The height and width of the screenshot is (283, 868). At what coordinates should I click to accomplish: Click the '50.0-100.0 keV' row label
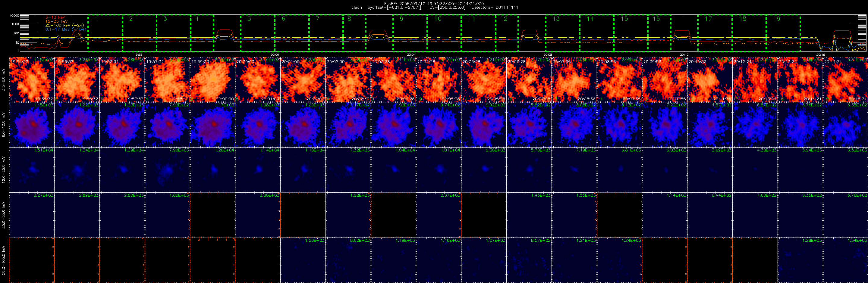coord(4,260)
